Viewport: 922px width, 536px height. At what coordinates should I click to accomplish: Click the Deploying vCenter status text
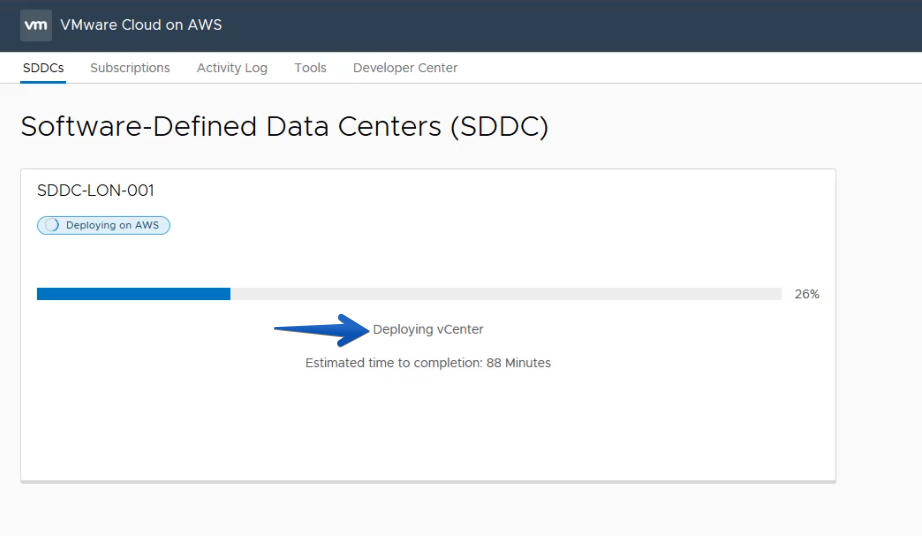point(428,329)
